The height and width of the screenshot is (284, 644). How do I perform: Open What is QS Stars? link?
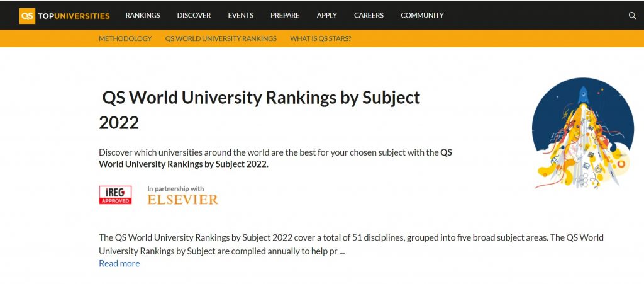[321, 38]
